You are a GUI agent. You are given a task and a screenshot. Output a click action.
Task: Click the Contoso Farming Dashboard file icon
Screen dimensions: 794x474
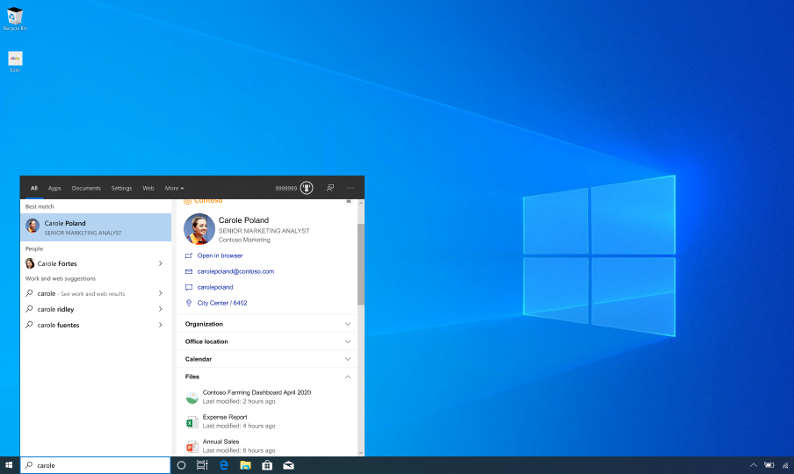click(x=192, y=397)
